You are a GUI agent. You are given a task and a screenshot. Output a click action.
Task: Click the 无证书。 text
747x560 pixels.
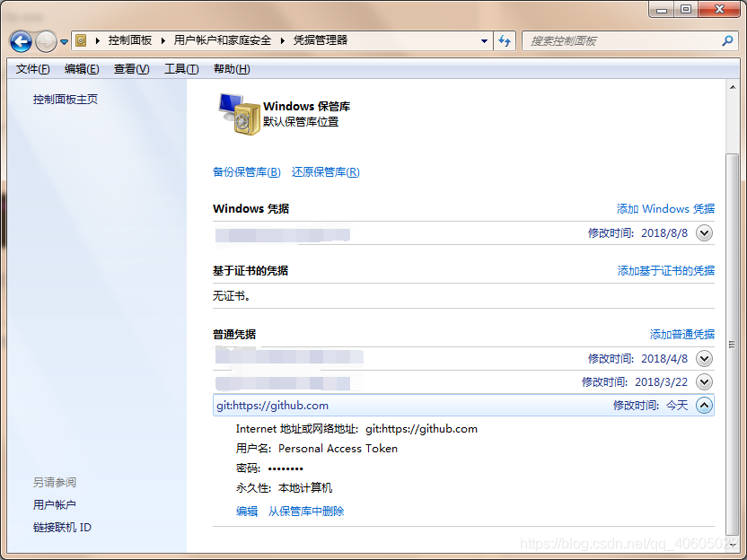pos(232,296)
